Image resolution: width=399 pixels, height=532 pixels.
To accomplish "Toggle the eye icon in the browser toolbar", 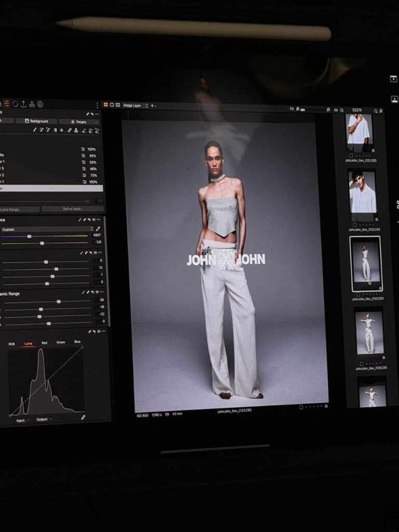I will pos(336,110).
